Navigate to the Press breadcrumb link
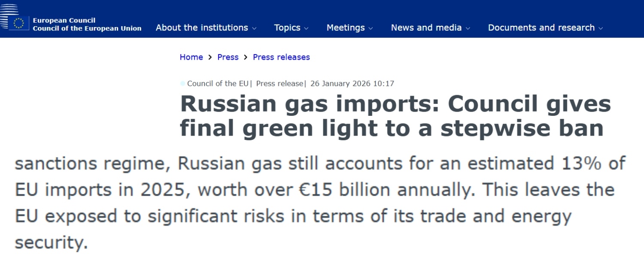This screenshot has width=644, height=263. click(228, 57)
